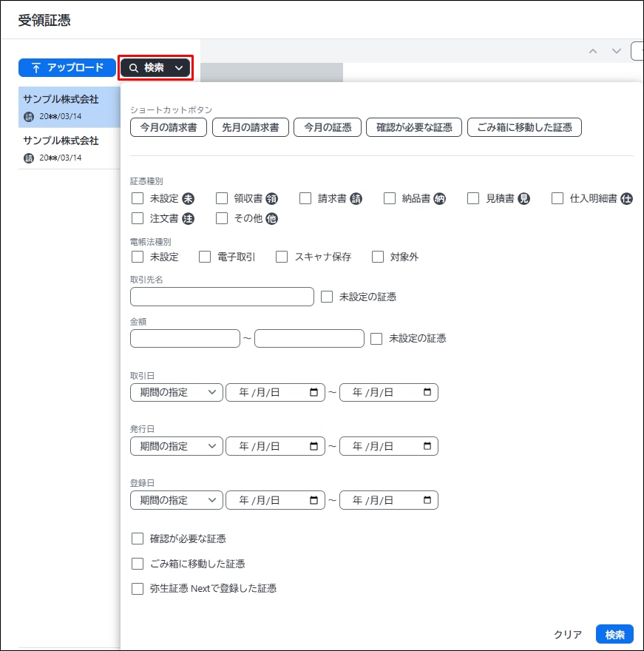The image size is (644, 651).
Task: Expand the 取引日 期間の指定 dropdown
Action: click(176, 392)
